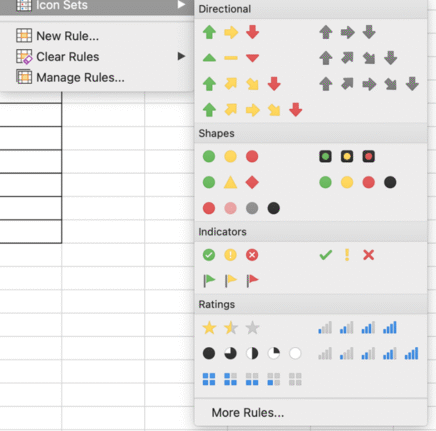Choose the 5 quarter-circles rating set

pos(252,353)
